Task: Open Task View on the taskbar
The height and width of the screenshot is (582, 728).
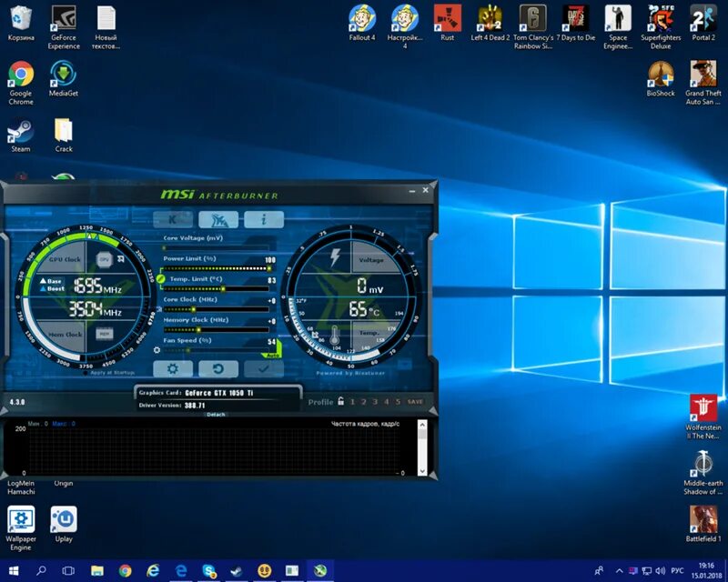Action: 68,571
